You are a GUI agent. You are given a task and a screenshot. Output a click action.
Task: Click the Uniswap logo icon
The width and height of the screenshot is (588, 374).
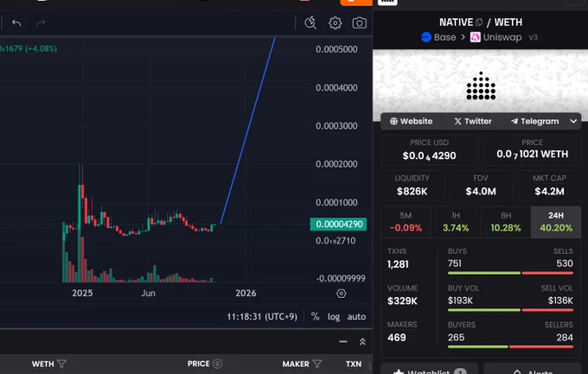475,37
